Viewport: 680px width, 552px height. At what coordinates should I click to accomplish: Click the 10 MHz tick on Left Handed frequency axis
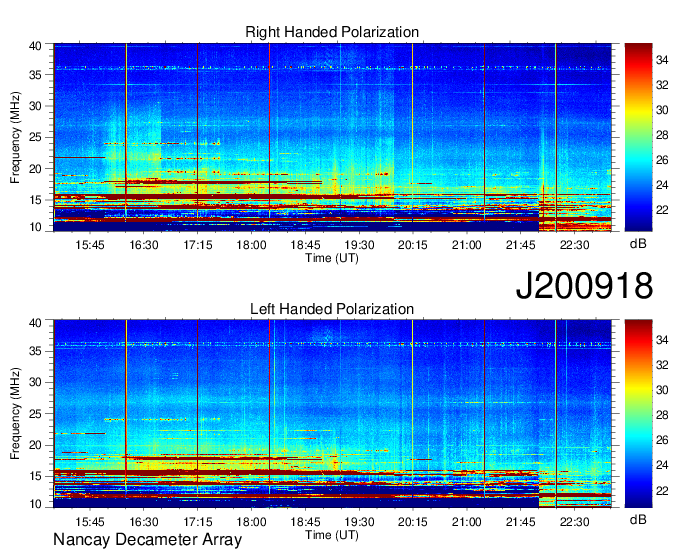click(x=35, y=504)
